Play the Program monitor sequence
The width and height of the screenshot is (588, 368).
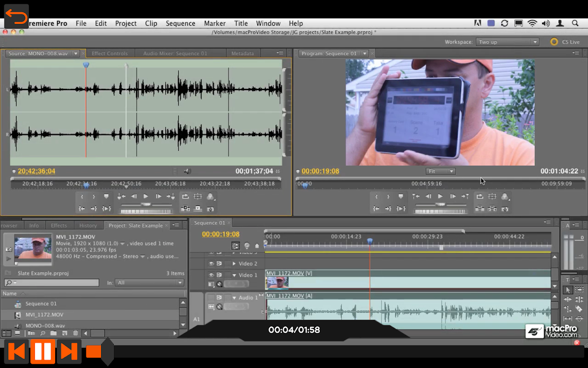click(440, 196)
